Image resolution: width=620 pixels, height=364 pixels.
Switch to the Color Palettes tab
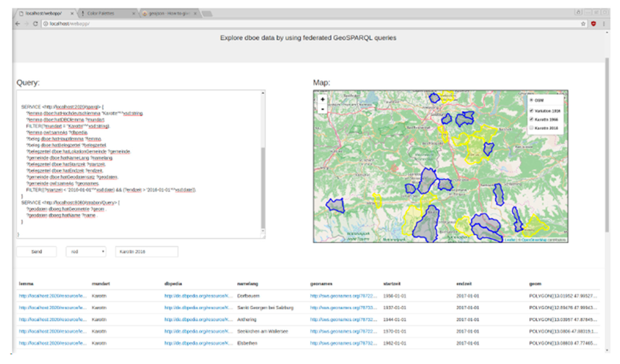click(x=107, y=13)
